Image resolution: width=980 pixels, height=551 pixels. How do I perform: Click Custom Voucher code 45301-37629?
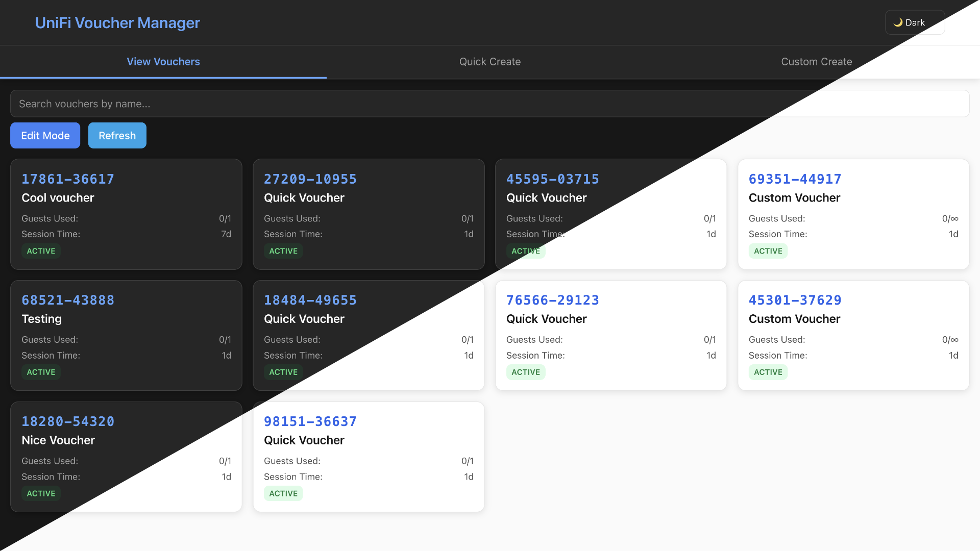point(795,300)
